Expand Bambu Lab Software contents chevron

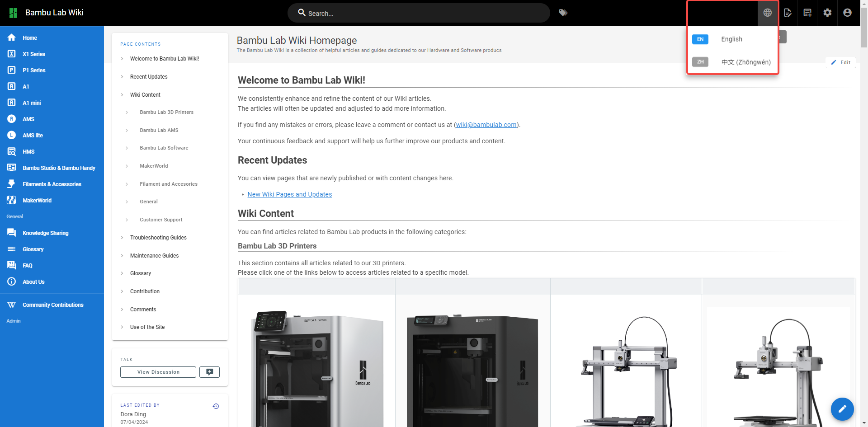[x=127, y=148]
